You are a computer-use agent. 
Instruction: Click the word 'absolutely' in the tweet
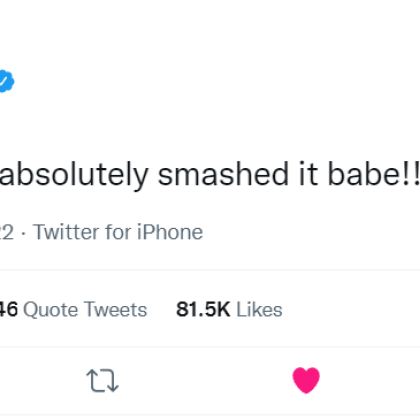tap(74, 176)
